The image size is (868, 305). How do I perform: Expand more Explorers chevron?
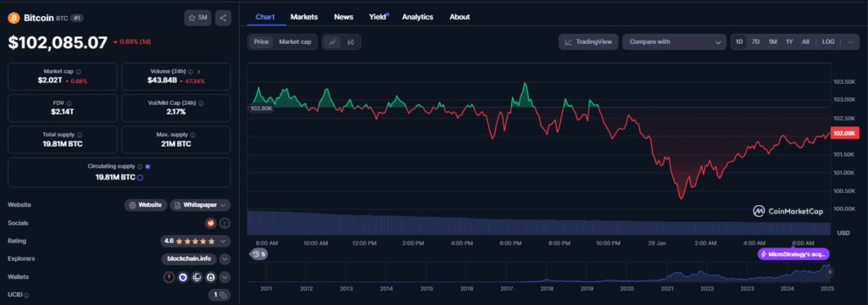[x=225, y=259]
